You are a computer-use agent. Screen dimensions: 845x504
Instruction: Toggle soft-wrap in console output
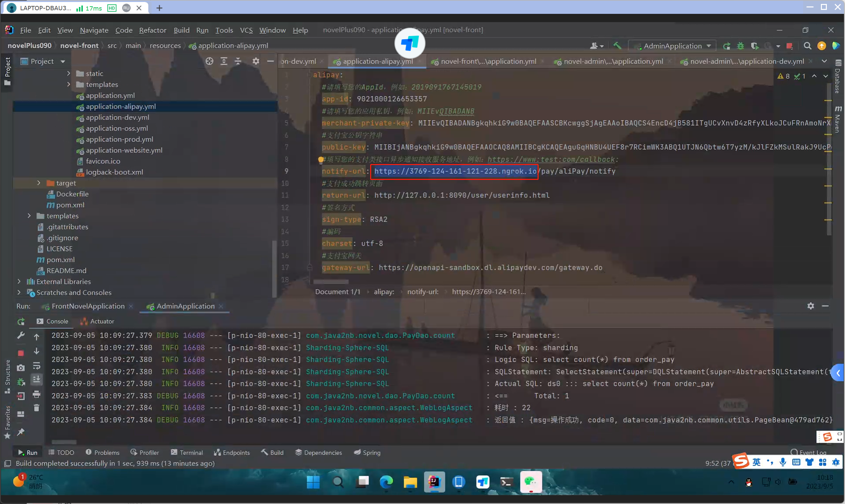tap(37, 366)
